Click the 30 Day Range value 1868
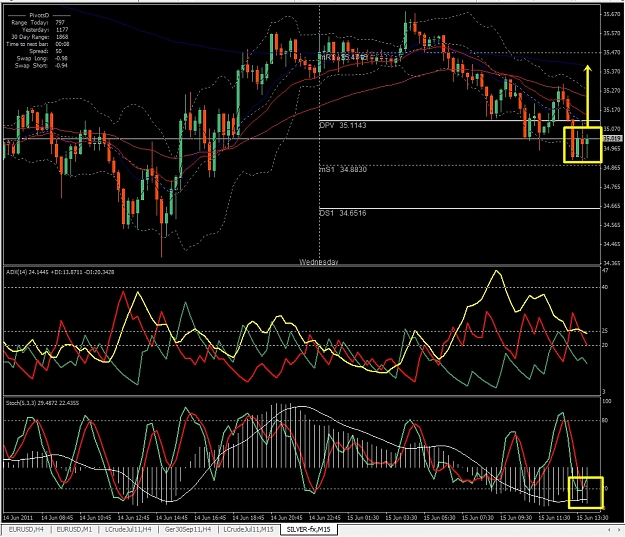Viewport: 625px width, 537px height. coord(62,37)
